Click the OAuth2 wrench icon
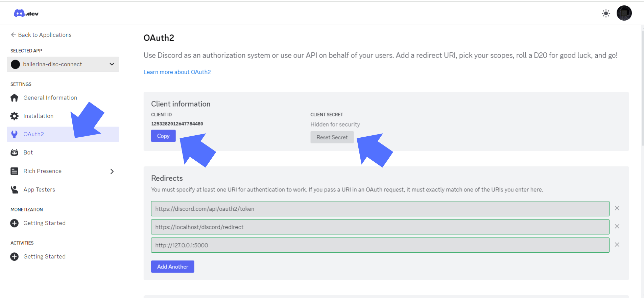The image size is (644, 298). pos(14,134)
